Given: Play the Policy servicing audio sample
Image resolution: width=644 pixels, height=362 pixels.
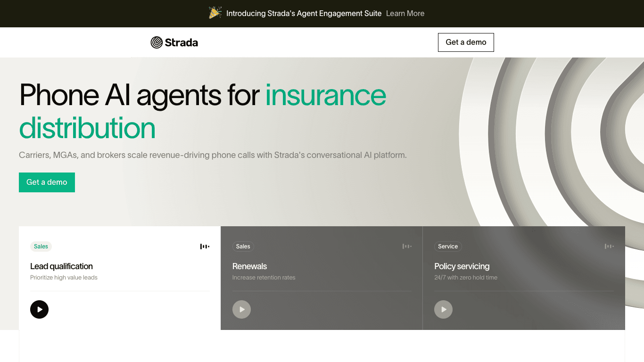Looking at the screenshot, I should (443, 310).
